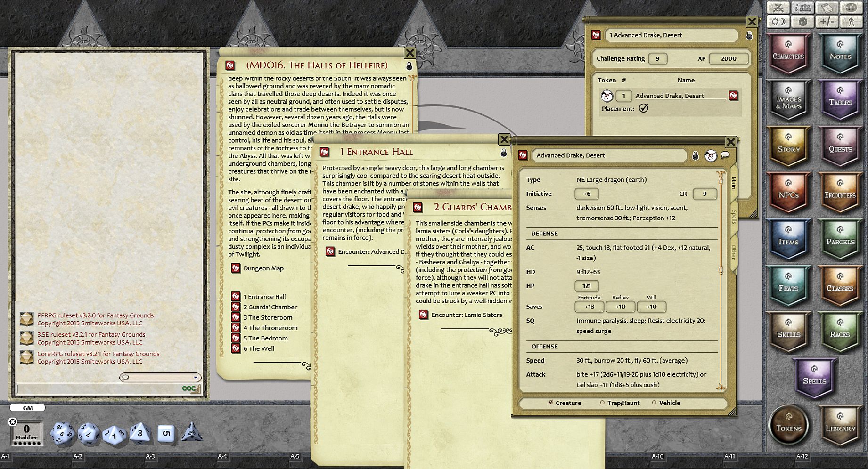Open the Spells shield button
The image size is (868, 469).
pos(814,378)
